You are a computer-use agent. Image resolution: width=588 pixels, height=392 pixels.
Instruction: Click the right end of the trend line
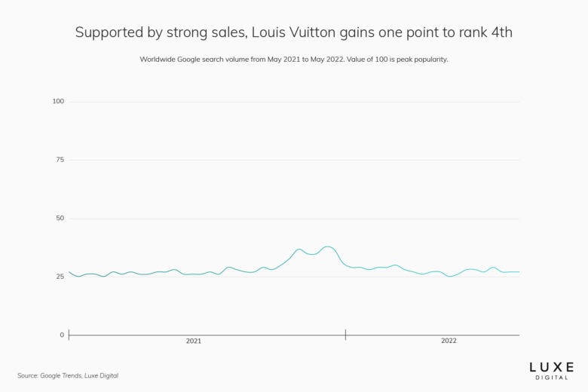pos(519,271)
